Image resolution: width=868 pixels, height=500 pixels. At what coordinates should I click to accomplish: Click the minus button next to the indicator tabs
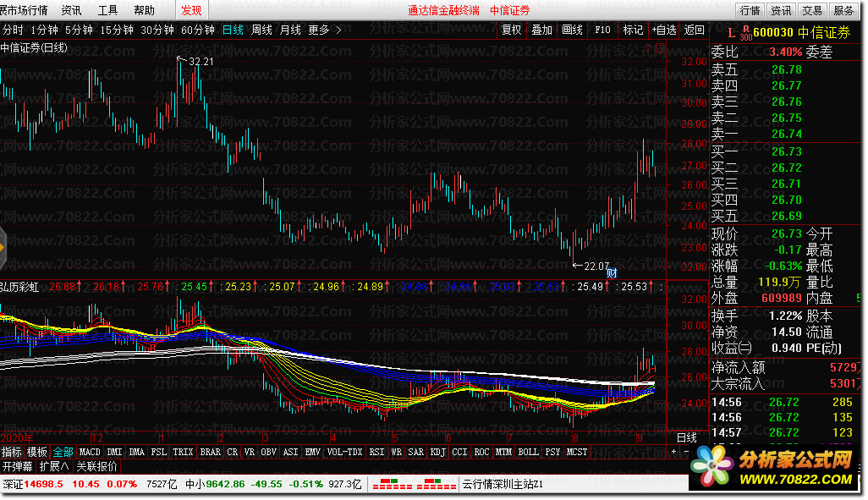(x=686, y=452)
